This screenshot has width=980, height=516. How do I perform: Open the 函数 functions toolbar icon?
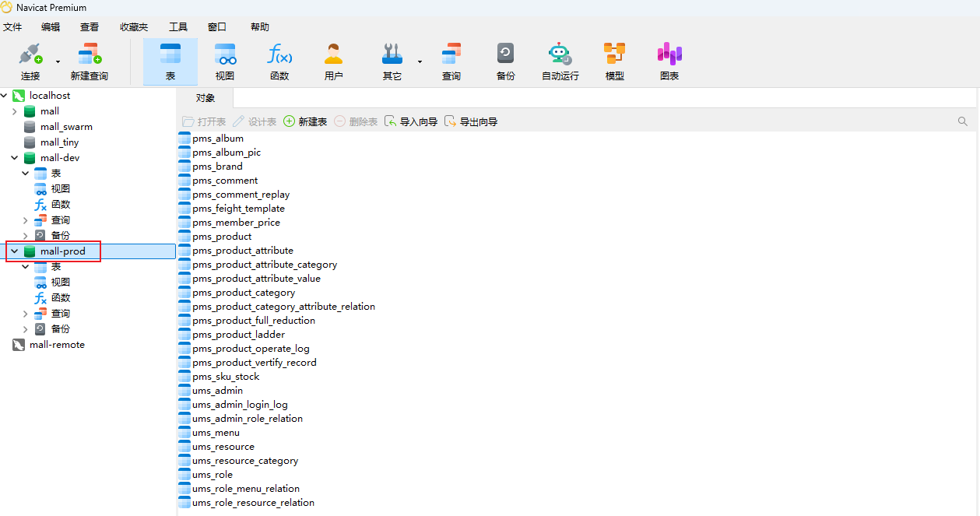point(279,61)
